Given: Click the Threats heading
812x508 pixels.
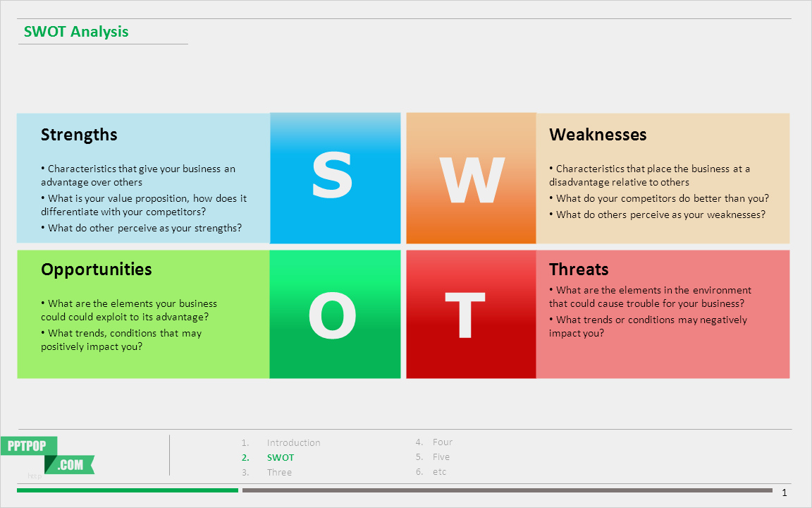Looking at the screenshot, I should 579,270.
